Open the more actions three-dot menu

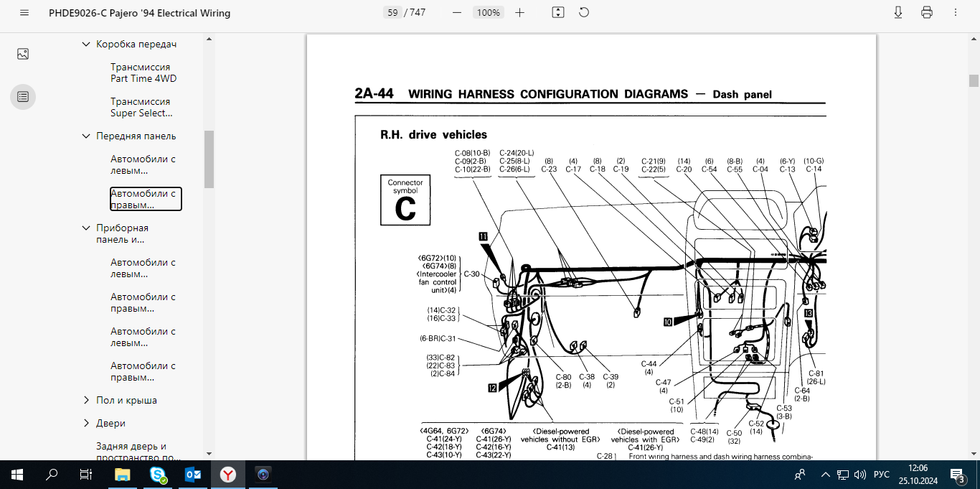click(x=956, y=12)
